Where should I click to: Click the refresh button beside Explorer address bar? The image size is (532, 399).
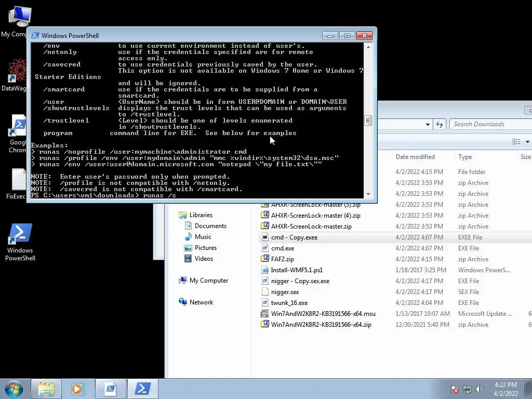click(440, 124)
